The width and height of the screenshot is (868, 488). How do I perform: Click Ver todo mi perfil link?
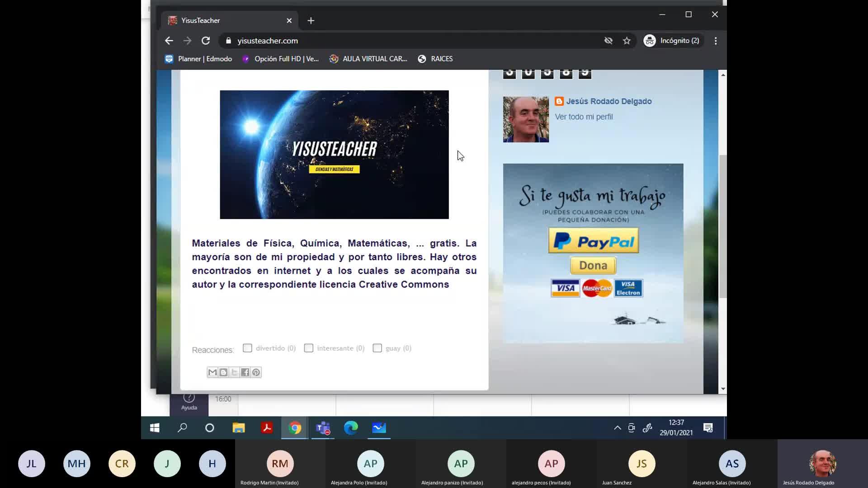[584, 117]
